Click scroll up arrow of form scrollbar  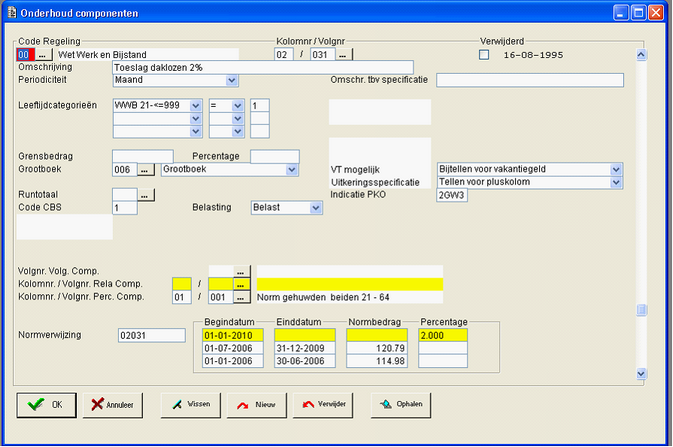point(641,55)
